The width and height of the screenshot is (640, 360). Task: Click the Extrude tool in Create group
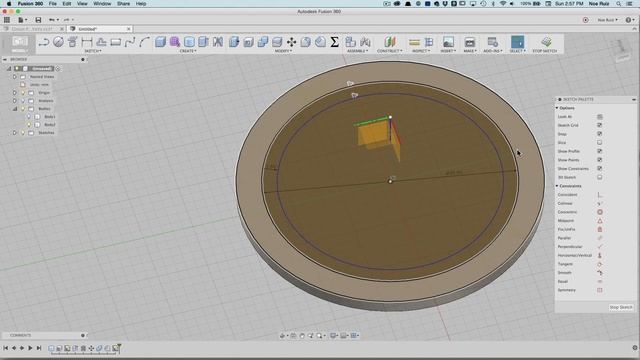tap(160, 42)
